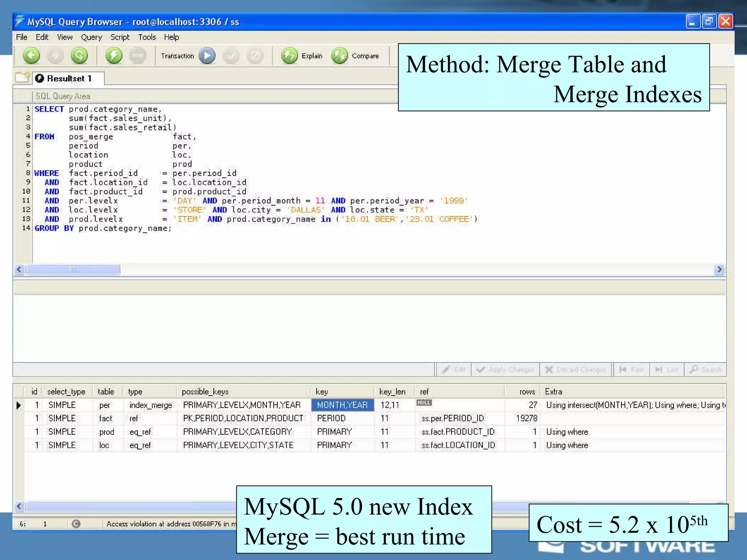Image resolution: width=747 pixels, height=560 pixels.
Task: Click the MySQL Query Browser title bar icon
Action: point(20,22)
